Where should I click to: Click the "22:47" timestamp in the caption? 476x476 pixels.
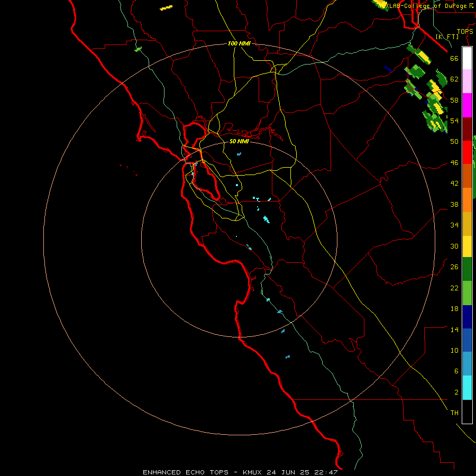[326, 472]
